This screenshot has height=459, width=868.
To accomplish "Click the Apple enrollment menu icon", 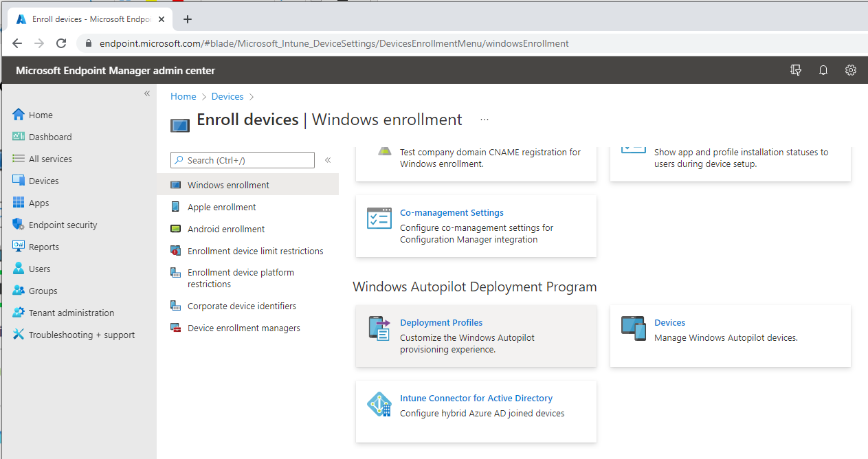I will (x=175, y=207).
